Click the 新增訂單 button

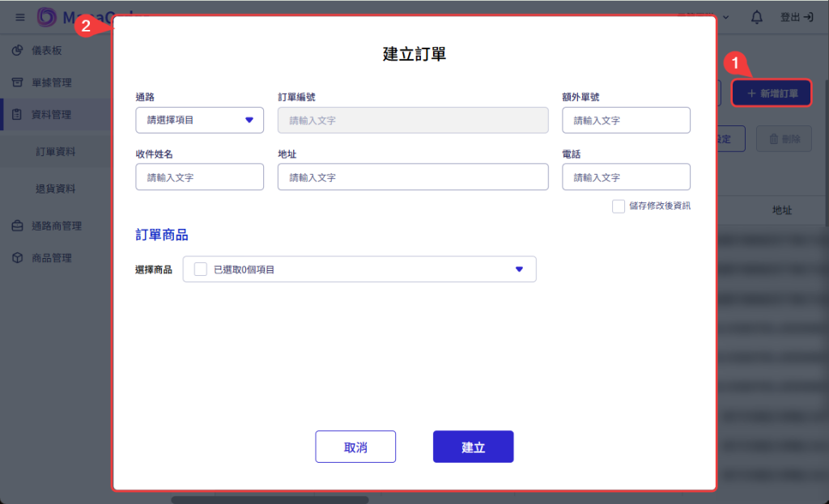click(x=772, y=94)
